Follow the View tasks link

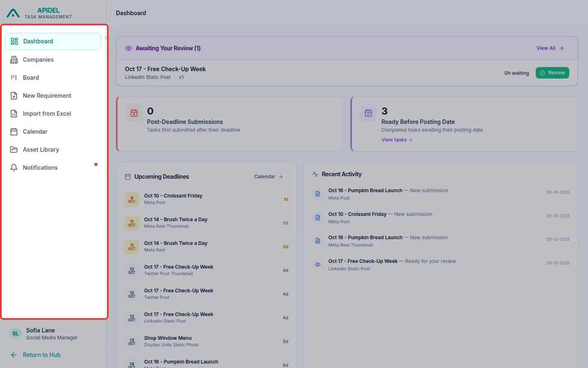coord(397,140)
